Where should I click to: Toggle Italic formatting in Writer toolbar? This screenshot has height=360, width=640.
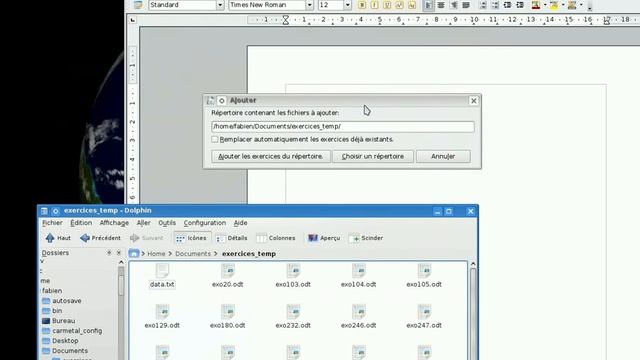[374, 5]
